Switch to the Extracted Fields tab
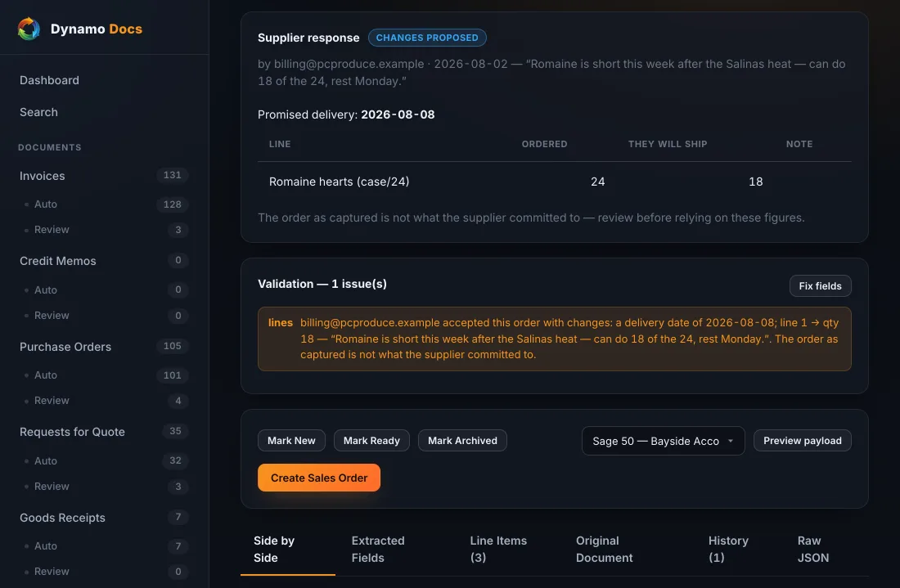Image resolution: width=900 pixels, height=588 pixels. tap(378, 549)
